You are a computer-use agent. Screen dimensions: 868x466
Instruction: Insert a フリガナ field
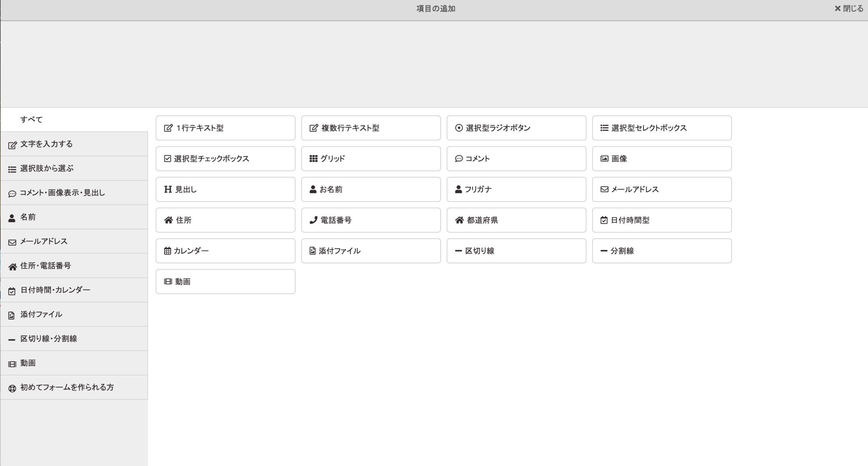pyautogui.click(x=516, y=189)
